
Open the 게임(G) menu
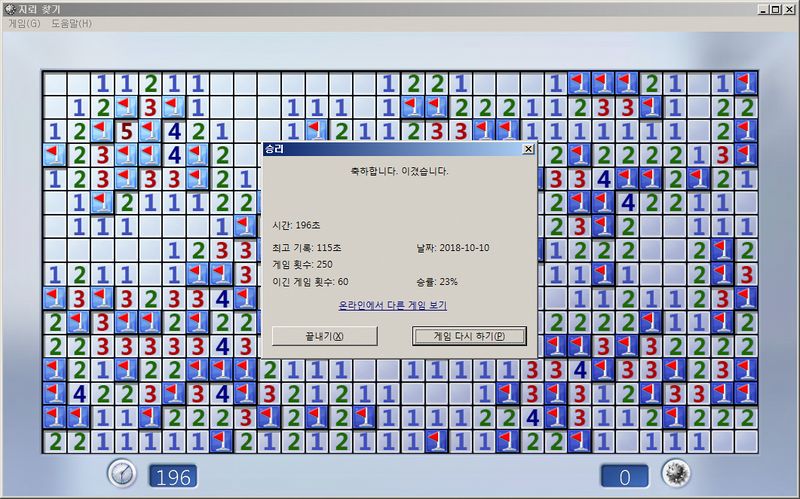[22, 23]
